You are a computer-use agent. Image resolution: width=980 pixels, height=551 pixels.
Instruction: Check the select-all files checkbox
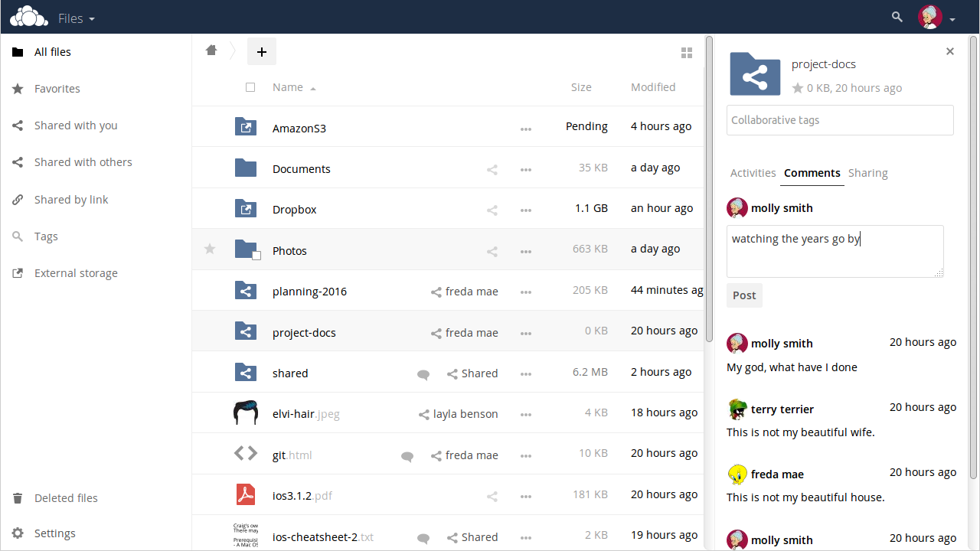pos(250,86)
